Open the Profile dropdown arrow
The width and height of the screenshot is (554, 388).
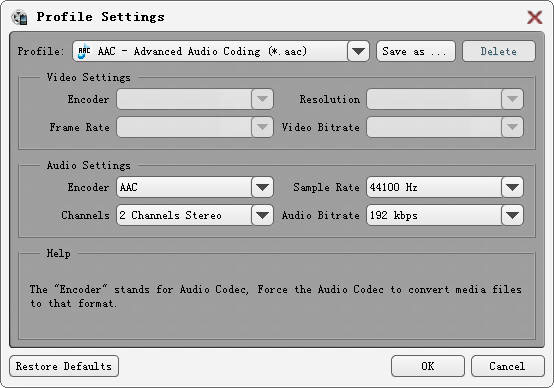358,52
